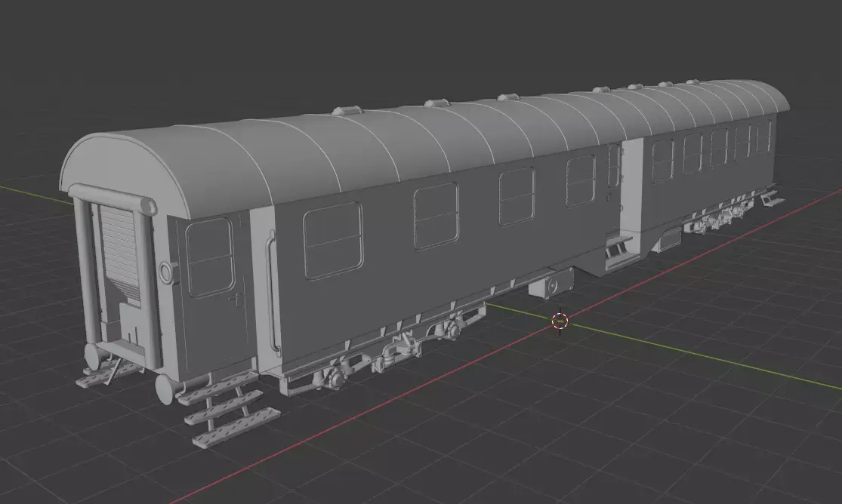842x504 pixels.
Task: Select the window of the front side door
Action: (x=210, y=257)
